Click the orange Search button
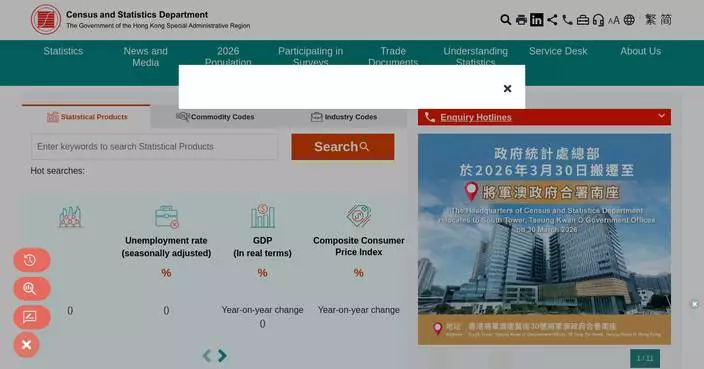 (x=343, y=147)
